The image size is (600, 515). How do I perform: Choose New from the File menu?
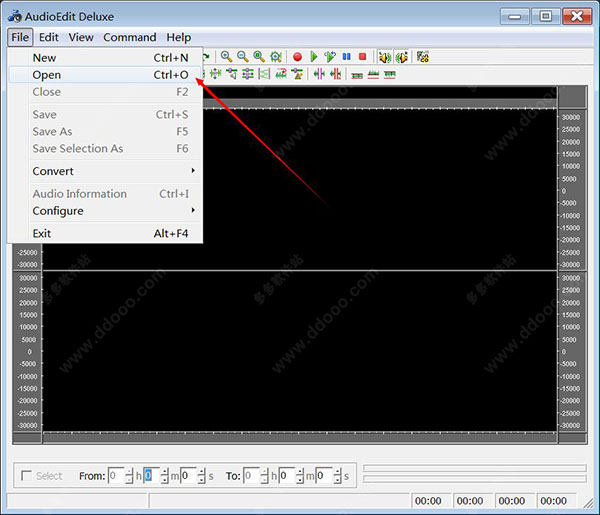(105, 58)
